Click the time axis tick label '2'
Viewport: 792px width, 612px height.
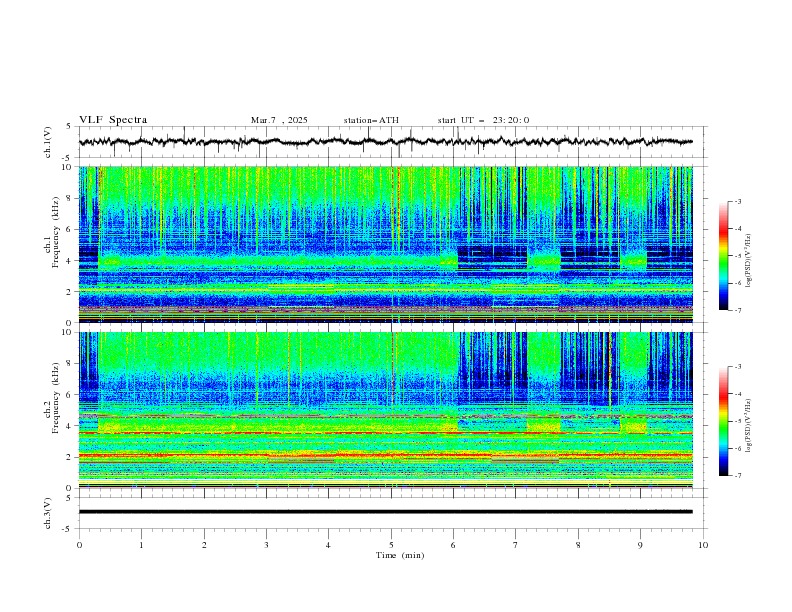204,545
